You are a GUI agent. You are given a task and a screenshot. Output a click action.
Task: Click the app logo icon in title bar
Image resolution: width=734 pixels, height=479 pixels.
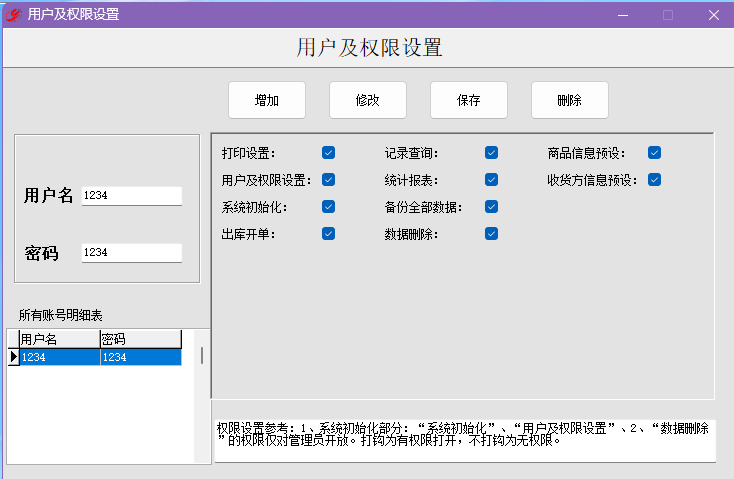[x=14, y=15]
